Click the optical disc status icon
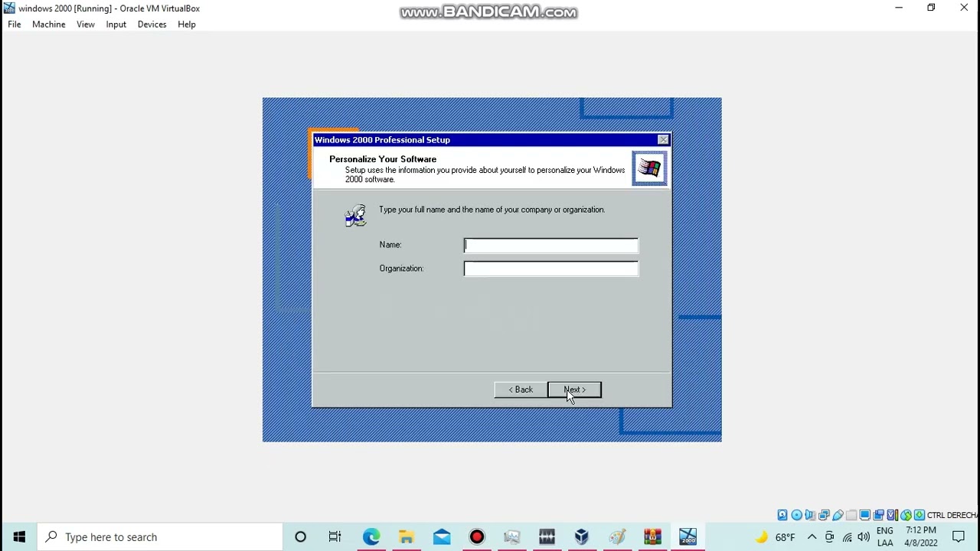The height and width of the screenshot is (551, 980). [796, 515]
